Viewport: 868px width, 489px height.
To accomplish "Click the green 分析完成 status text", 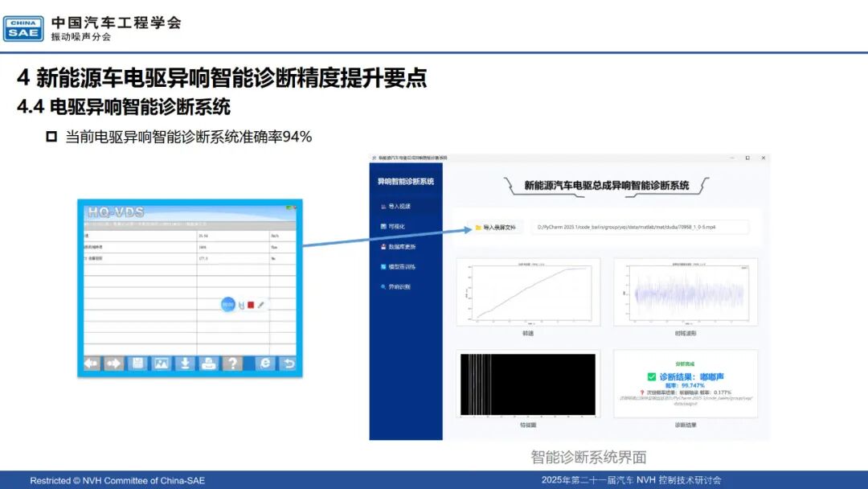I will [x=685, y=364].
